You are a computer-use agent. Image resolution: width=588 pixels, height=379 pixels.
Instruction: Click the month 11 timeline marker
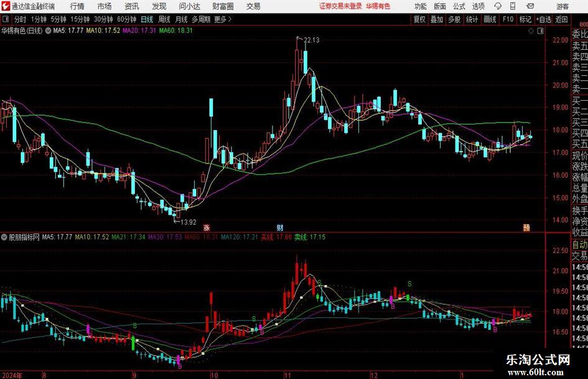point(287,375)
